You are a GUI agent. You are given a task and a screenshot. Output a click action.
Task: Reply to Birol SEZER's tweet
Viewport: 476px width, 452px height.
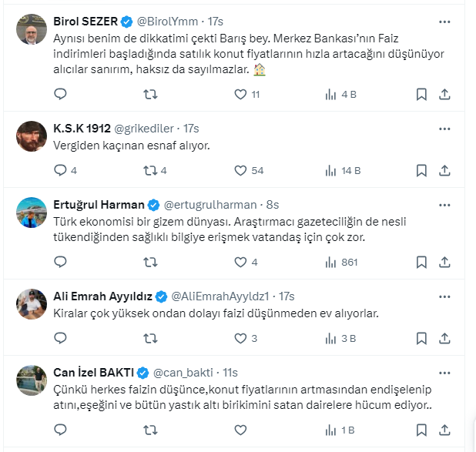click(x=61, y=95)
